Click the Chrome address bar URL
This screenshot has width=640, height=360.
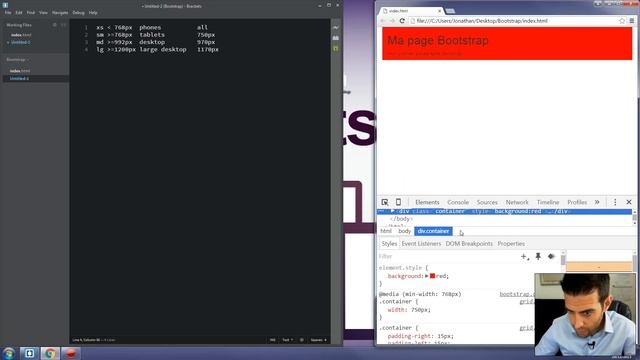pyautogui.click(x=482, y=21)
